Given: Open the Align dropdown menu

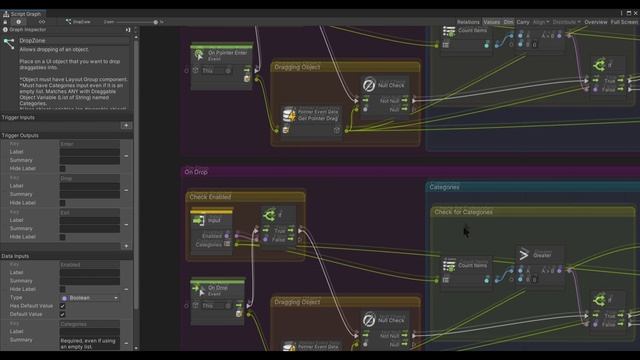Looking at the screenshot, I should (541, 22).
